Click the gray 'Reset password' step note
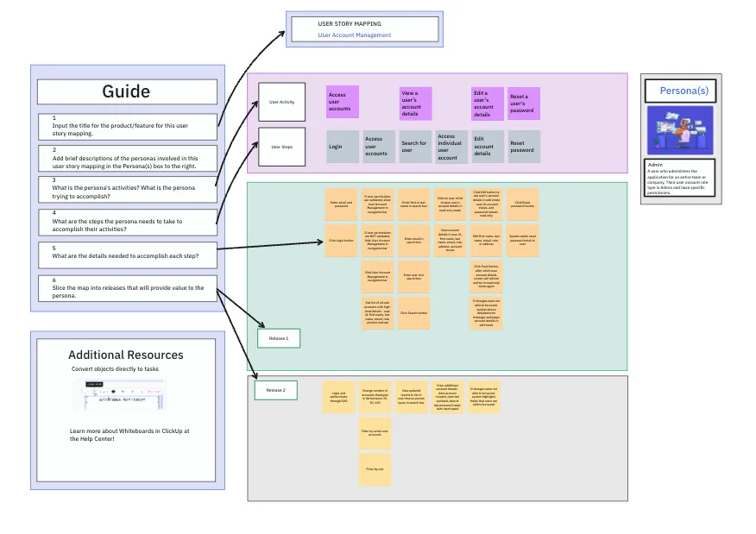This screenshot has height=534, width=756. click(524, 147)
